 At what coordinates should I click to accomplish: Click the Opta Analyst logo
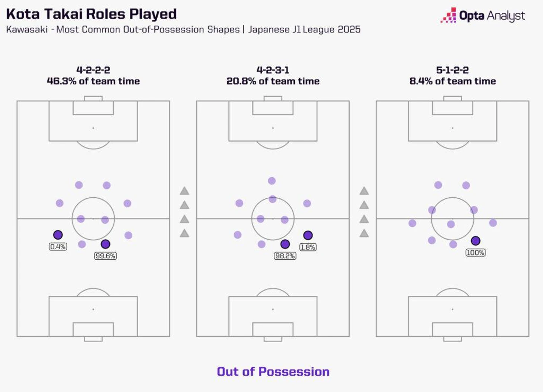[482, 16]
